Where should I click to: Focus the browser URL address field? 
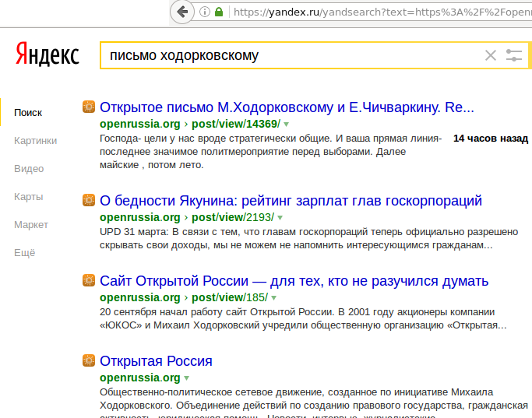[x=382, y=12]
